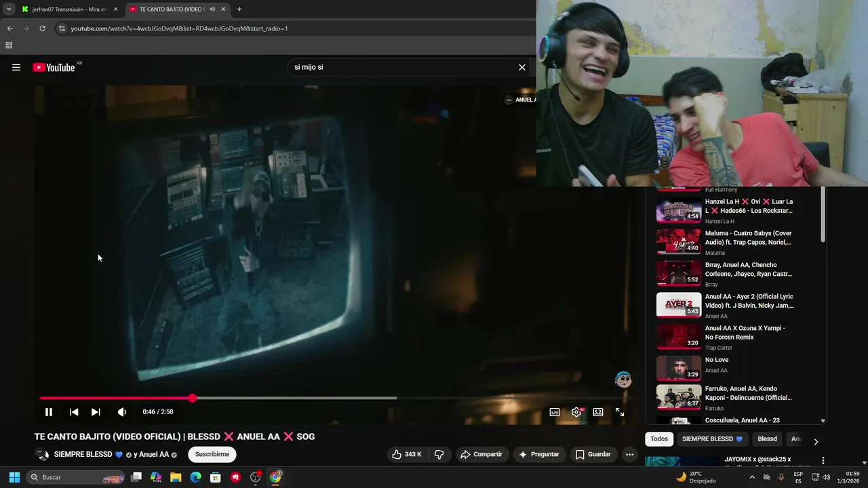Like the video with 343 K likes
The image size is (868, 488).
click(x=407, y=454)
